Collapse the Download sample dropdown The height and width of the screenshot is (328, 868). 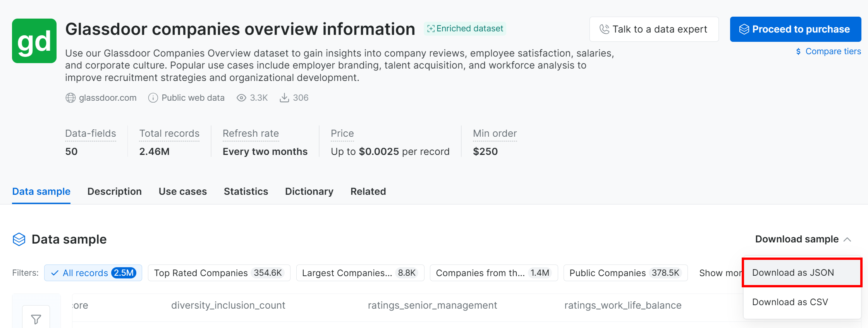pos(803,239)
